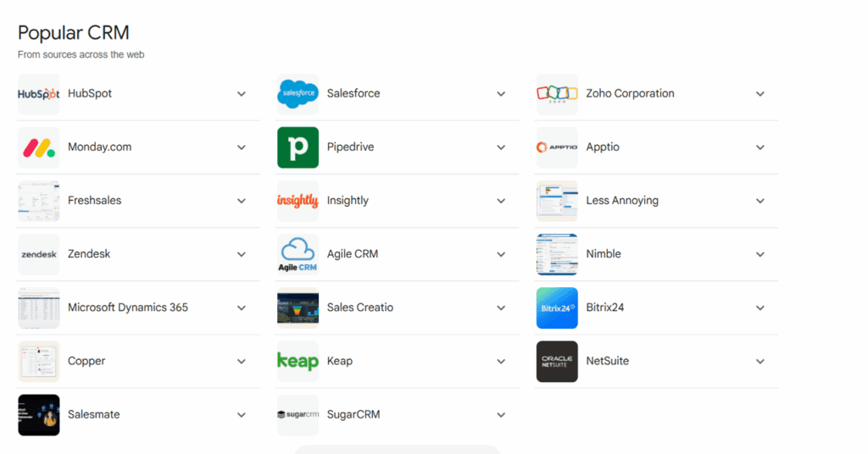The width and height of the screenshot is (868, 454).
Task: Expand the Pipedrive entry chevron
Action: tap(501, 147)
